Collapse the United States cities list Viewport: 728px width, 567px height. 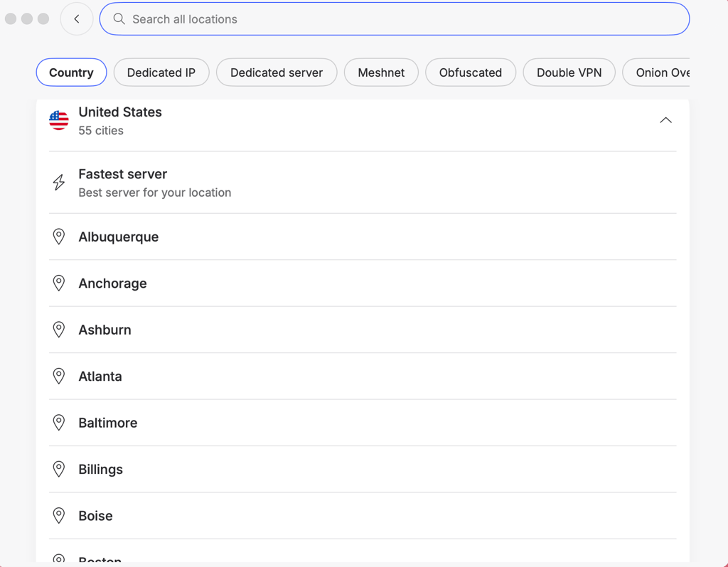tap(665, 120)
